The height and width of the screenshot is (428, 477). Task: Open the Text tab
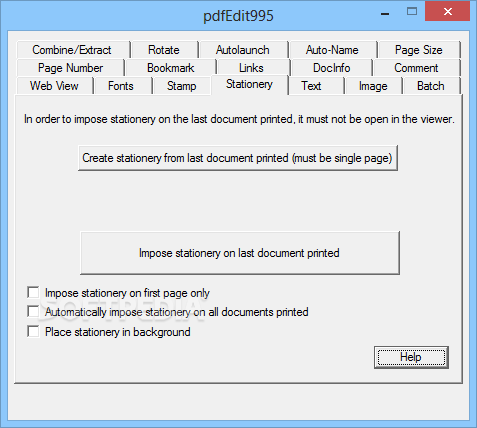tap(316, 86)
